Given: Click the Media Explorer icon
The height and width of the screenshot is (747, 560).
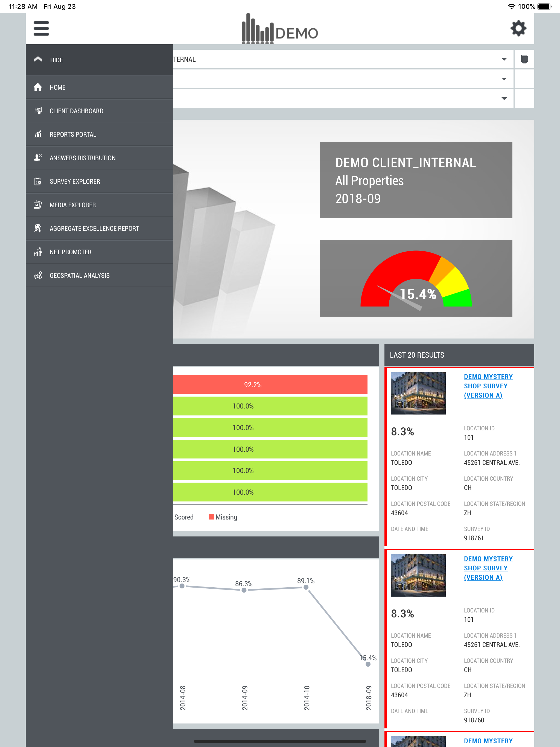Looking at the screenshot, I should 38,205.
